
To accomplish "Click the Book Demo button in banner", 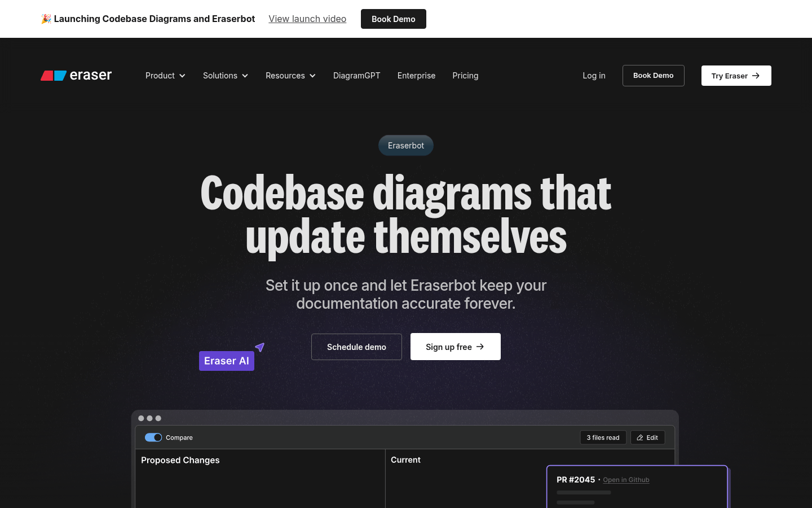I will tap(393, 19).
